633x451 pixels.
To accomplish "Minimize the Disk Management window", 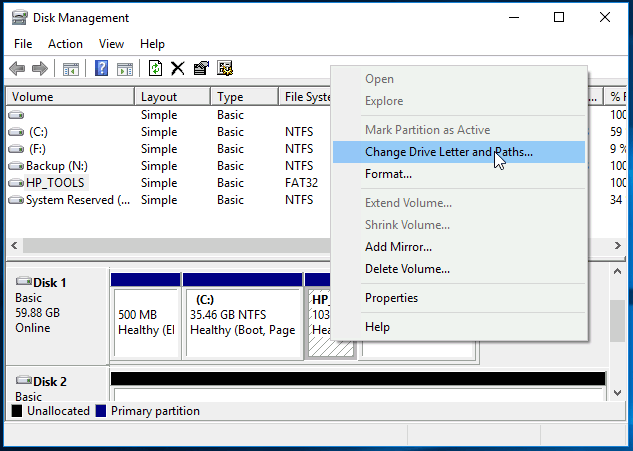I will [514, 17].
